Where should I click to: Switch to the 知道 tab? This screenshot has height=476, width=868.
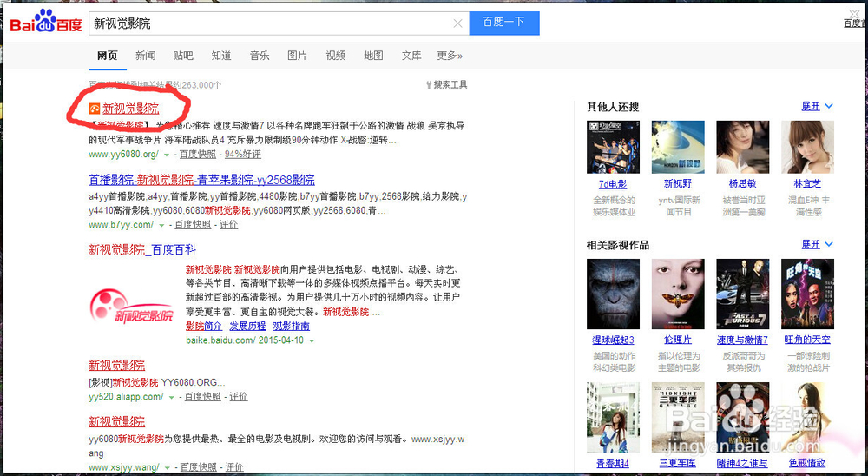221,56
